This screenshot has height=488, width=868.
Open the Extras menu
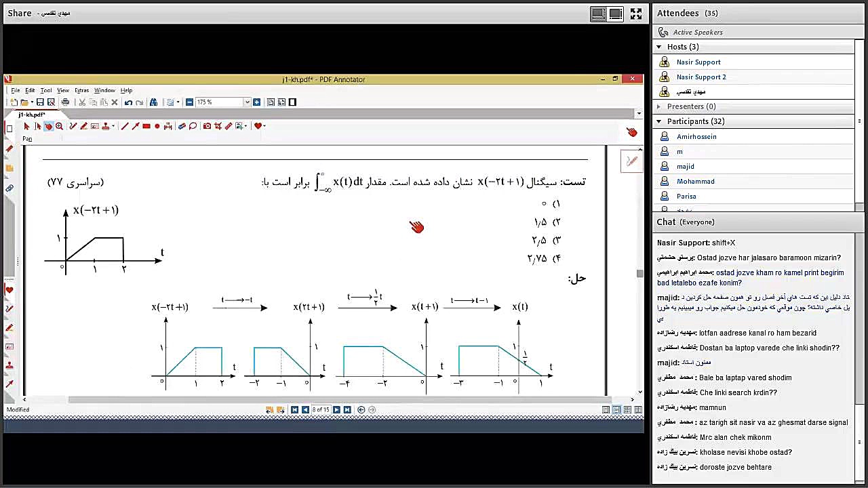coord(82,90)
